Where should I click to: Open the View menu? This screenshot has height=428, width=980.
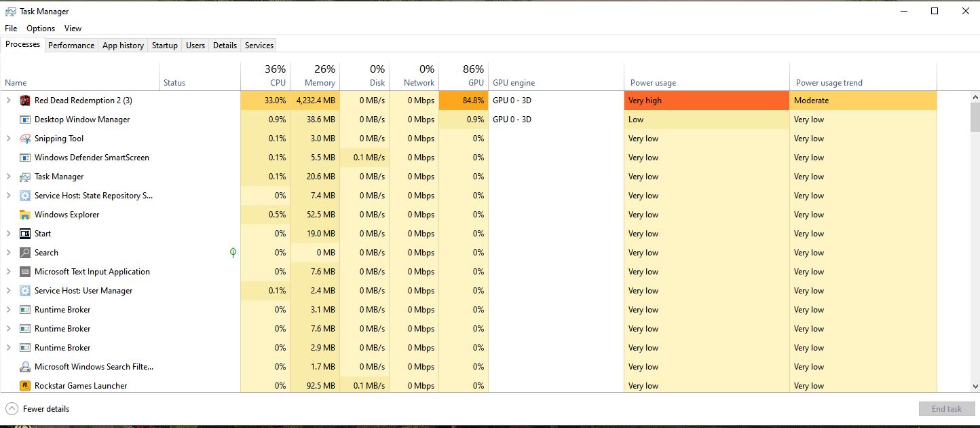pos(73,29)
